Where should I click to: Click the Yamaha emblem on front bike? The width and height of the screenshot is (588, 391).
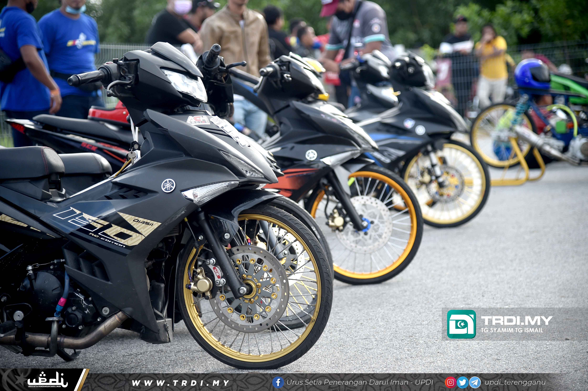pyautogui.click(x=168, y=185)
